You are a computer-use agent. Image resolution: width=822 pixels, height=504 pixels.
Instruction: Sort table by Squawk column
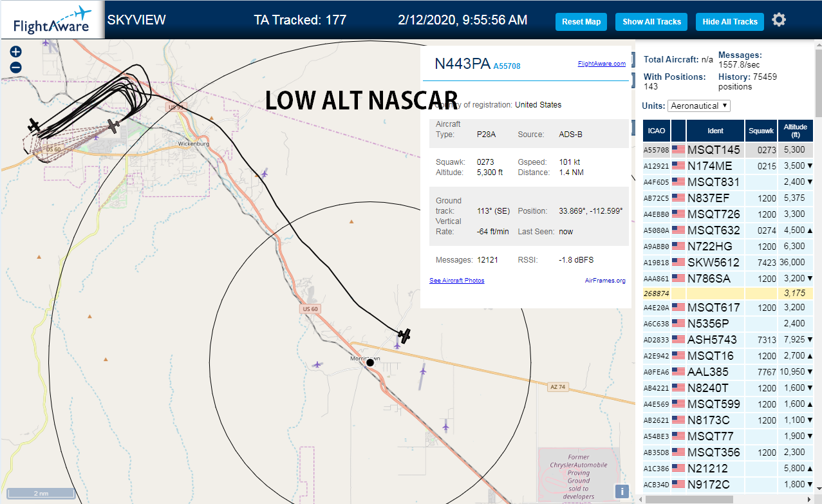pos(761,131)
